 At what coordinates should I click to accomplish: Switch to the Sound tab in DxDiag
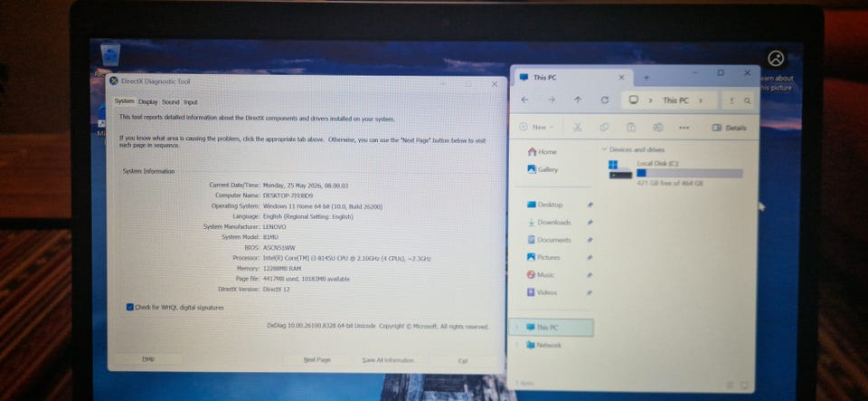(x=171, y=102)
